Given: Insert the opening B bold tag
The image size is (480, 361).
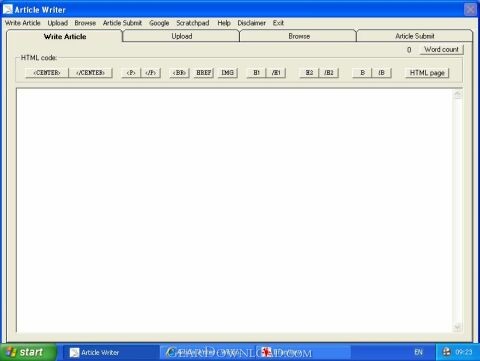Looking at the screenshot, I should tap(362, 73).
